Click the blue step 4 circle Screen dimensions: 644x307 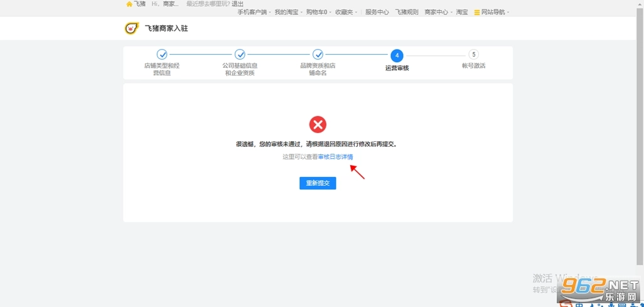tap(397, 55)
